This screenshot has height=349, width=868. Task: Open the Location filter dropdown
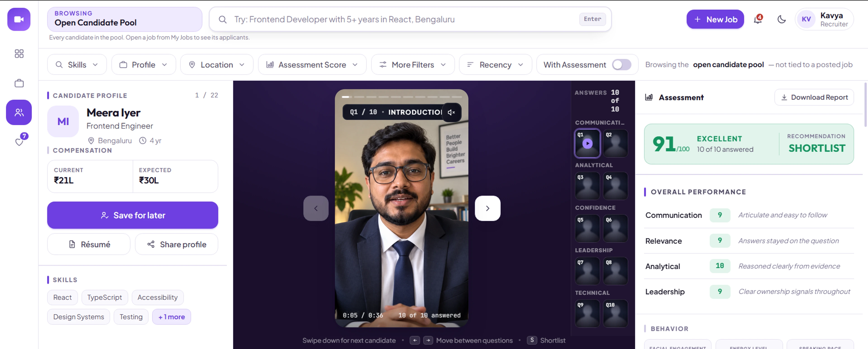pos(217,64)
